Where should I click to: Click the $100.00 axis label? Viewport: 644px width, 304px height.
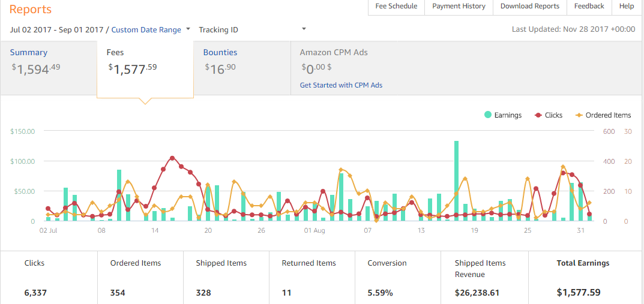tap(23, 161)
